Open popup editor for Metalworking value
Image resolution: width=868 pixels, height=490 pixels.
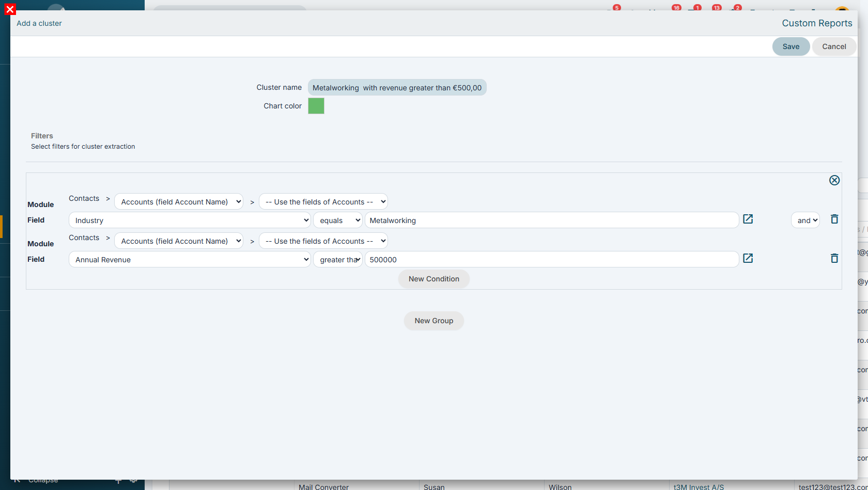coord(748,219)
